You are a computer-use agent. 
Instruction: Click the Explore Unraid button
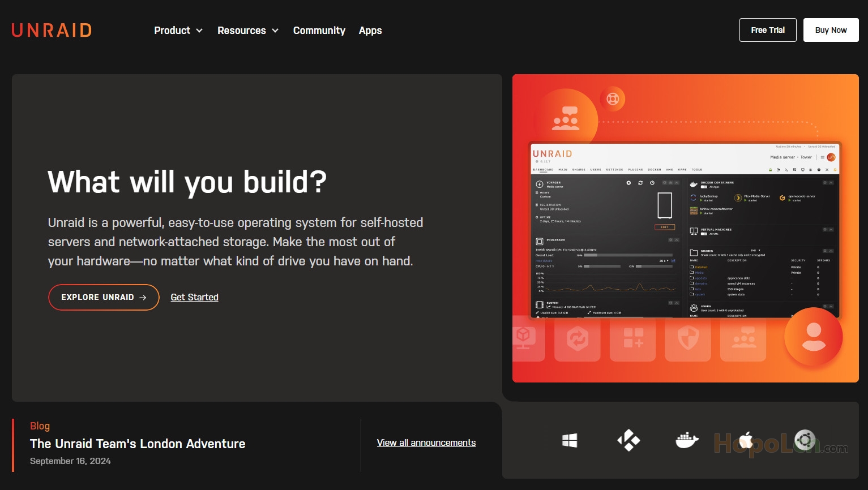tap(104, 297)
